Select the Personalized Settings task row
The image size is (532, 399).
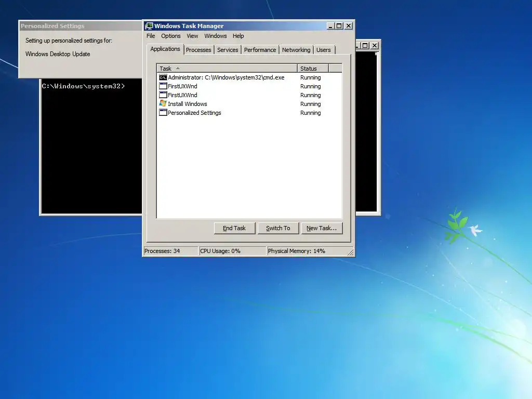pyautogui.click(x=249, y=113)
